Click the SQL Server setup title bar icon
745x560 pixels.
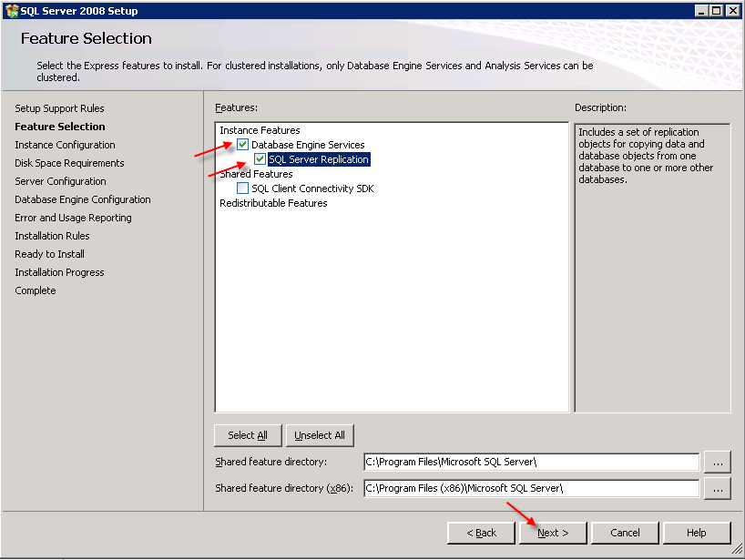pos(12,10)
